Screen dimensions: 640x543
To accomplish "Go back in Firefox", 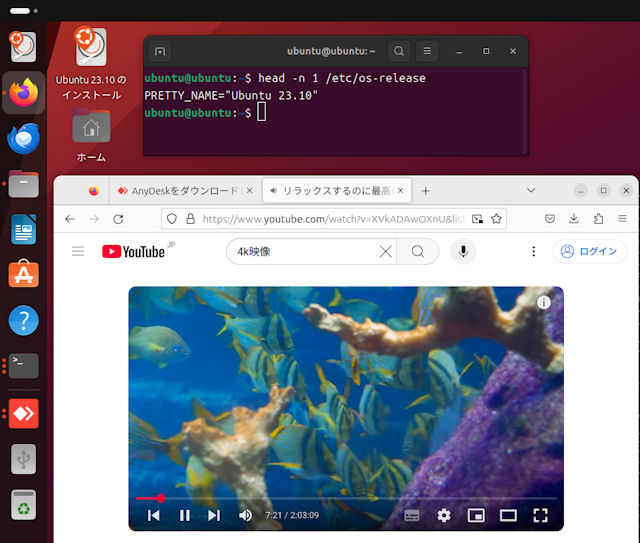I will 70,219.
